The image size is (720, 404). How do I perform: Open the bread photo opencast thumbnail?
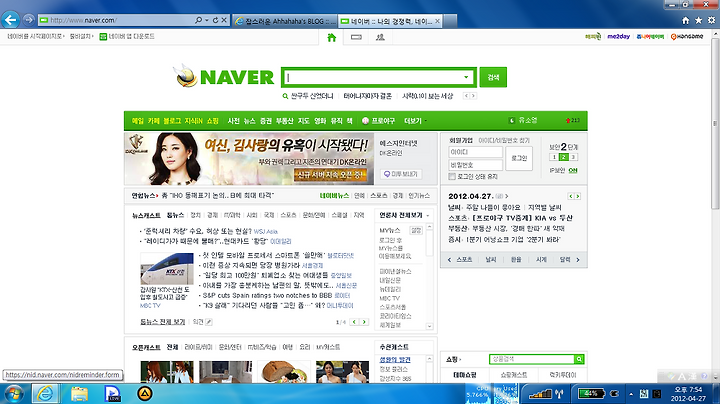point(284,372)
